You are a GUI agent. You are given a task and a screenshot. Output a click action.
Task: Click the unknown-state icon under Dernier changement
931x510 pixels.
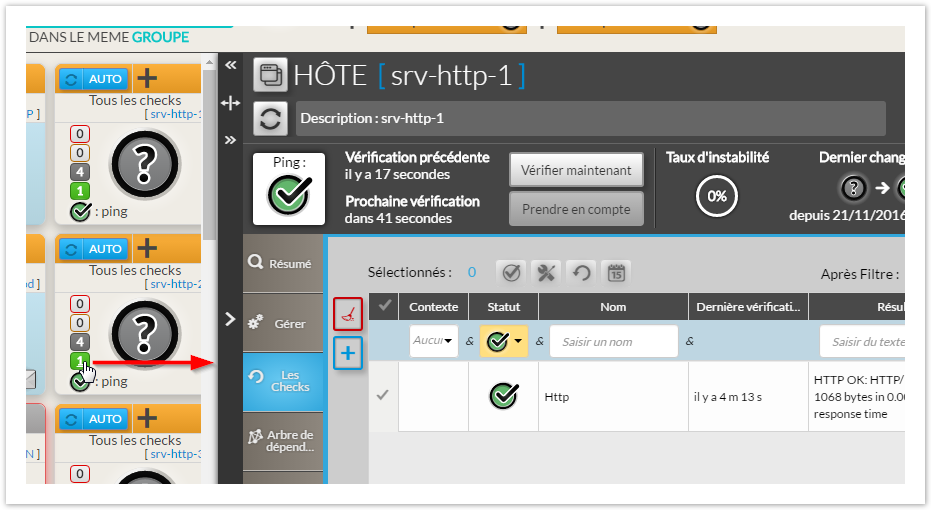854,188
